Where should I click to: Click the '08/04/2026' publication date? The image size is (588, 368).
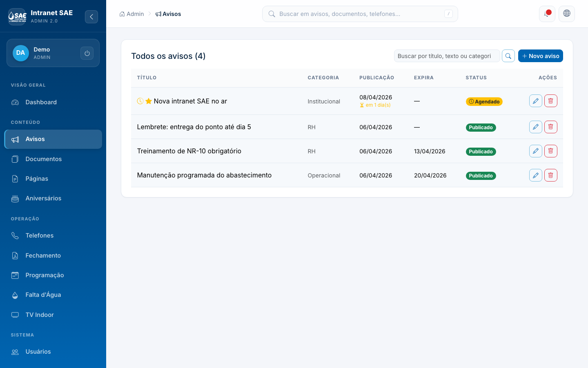pyautogui.click(x=376, y=97)
